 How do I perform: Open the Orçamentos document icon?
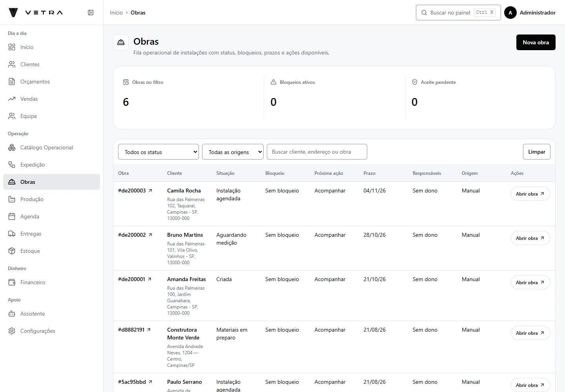tap(12, 82)
